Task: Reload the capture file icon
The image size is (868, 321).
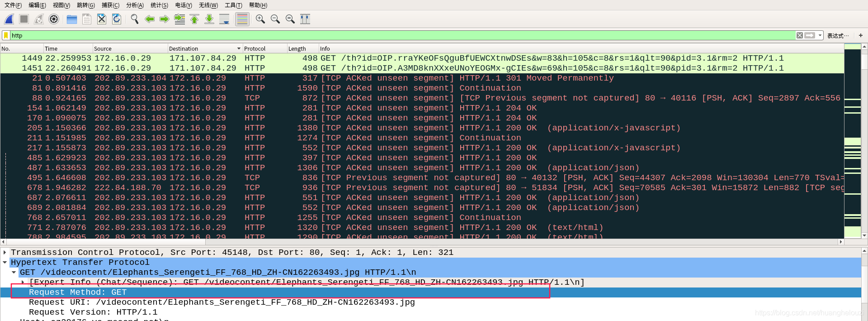Action: point(117,19)
